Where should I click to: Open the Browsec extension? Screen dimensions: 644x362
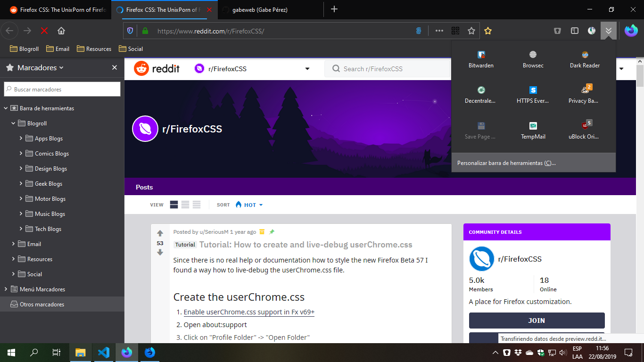click(x=533, y=59)
